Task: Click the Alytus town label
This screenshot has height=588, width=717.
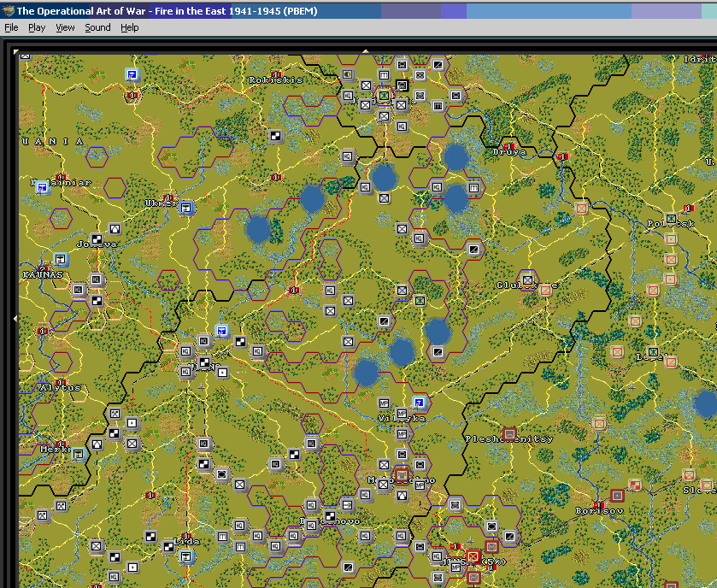Action: [x=60, y=388]
